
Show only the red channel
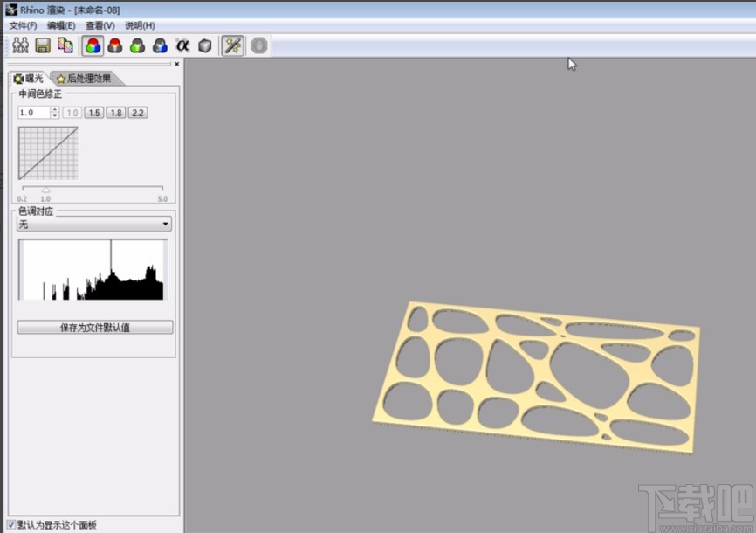(114, 45)
